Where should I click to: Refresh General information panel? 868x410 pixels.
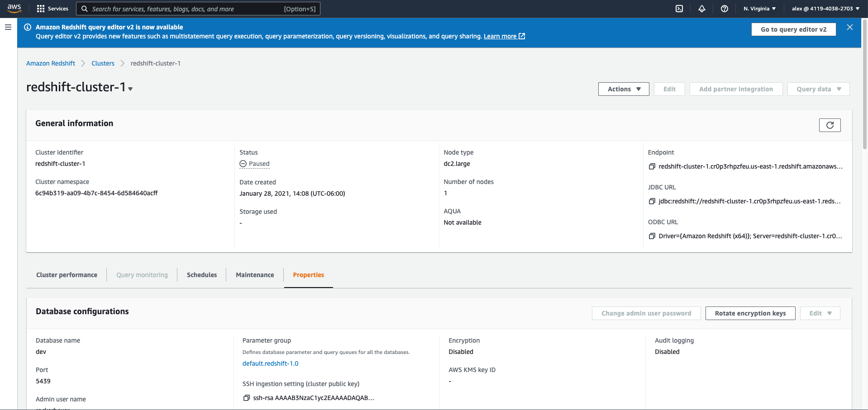(830, 125)
